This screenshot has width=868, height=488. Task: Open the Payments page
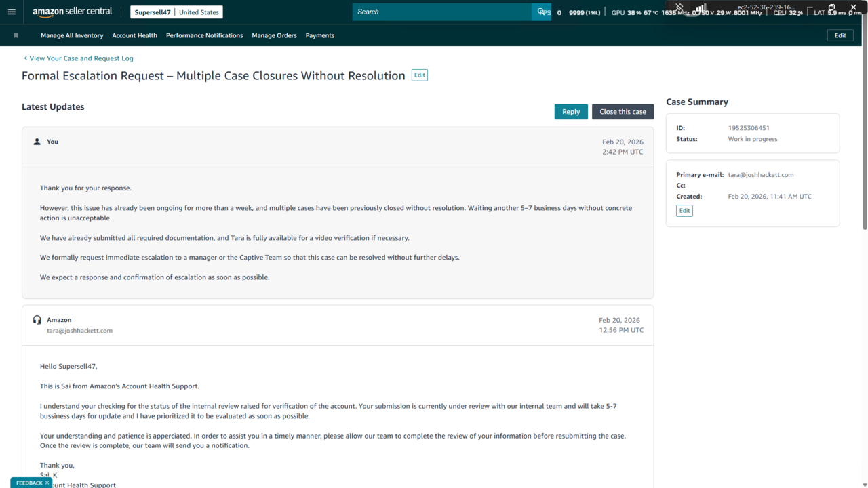320,35
